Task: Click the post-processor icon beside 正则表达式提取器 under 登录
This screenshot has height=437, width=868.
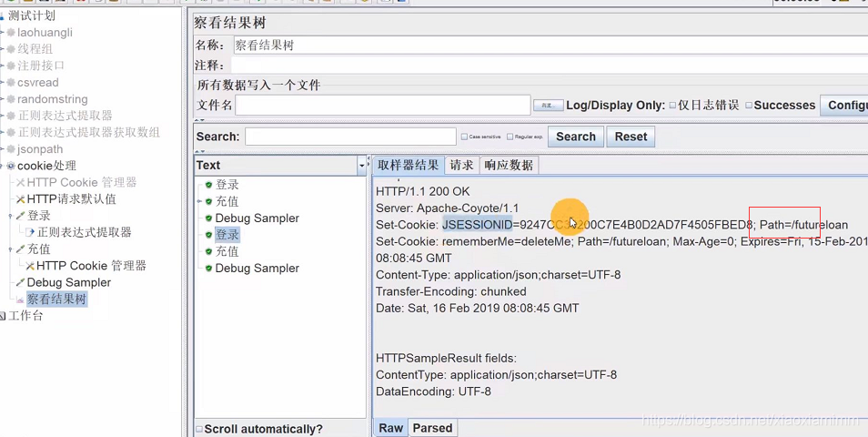Action: click(30, 233)
